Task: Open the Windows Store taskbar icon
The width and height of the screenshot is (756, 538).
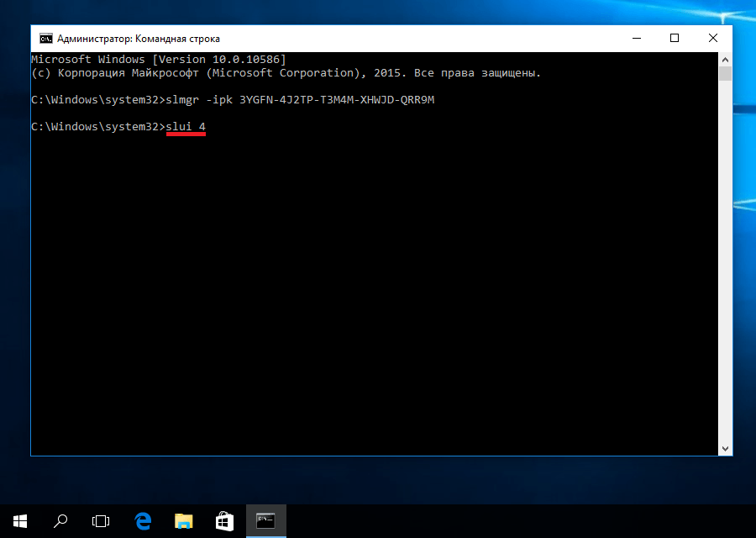Action: tap(224, 521)
